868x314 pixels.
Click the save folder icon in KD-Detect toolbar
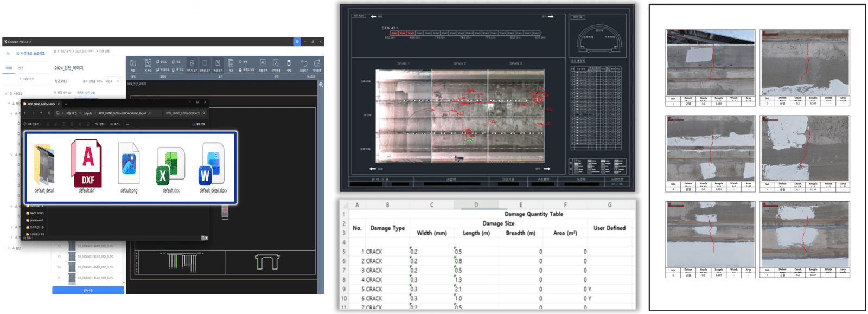133,63
